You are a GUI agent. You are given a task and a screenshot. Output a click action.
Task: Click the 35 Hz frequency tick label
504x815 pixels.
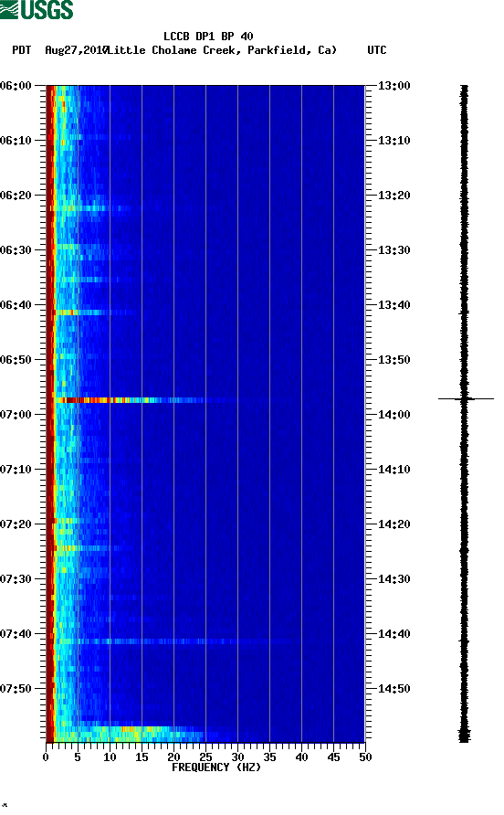point(269,757)
